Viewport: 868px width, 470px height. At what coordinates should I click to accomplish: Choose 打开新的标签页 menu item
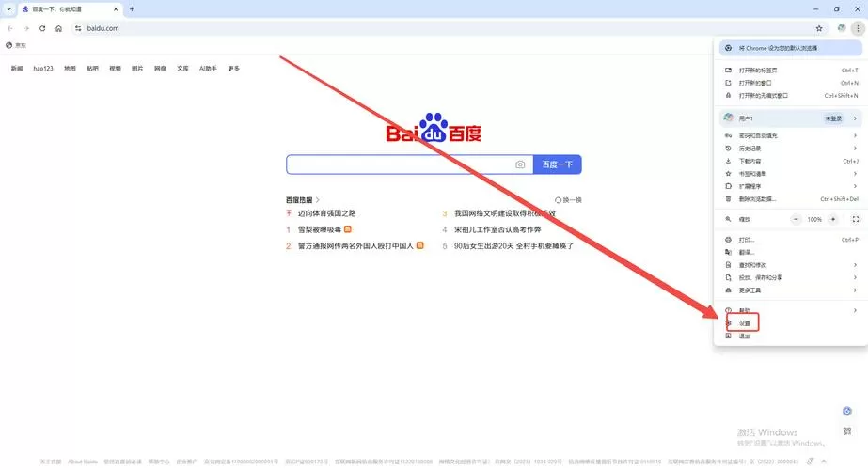click(791, 70)
